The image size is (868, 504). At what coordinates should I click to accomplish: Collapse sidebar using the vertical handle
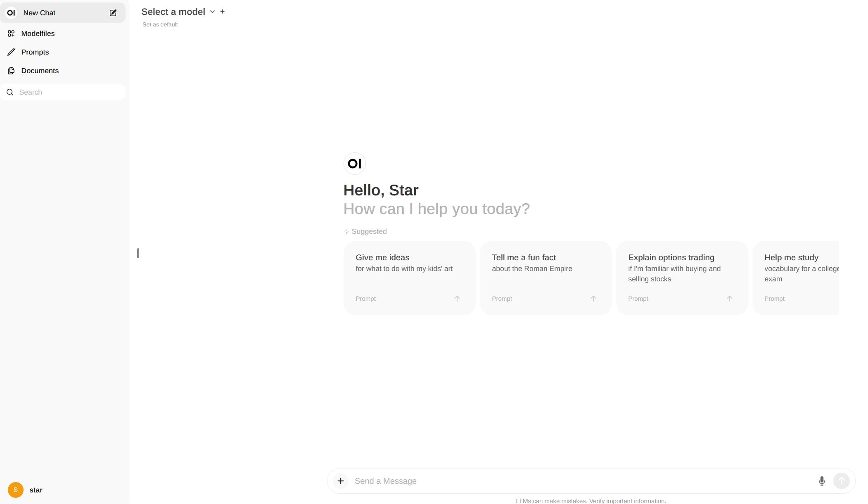pyautogui.click(x=138, y=253)
